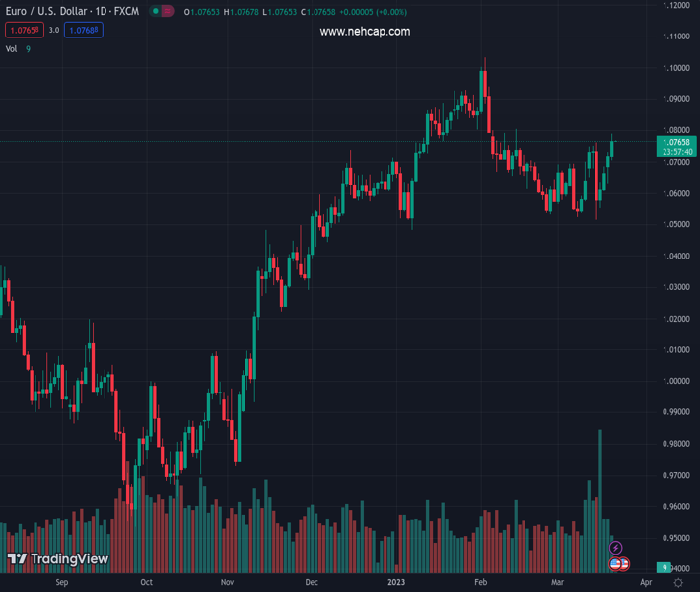The height and width of the screenshot is (592, 700).
Task: Select the Vol indicator legend label
Action: point(12,49)
